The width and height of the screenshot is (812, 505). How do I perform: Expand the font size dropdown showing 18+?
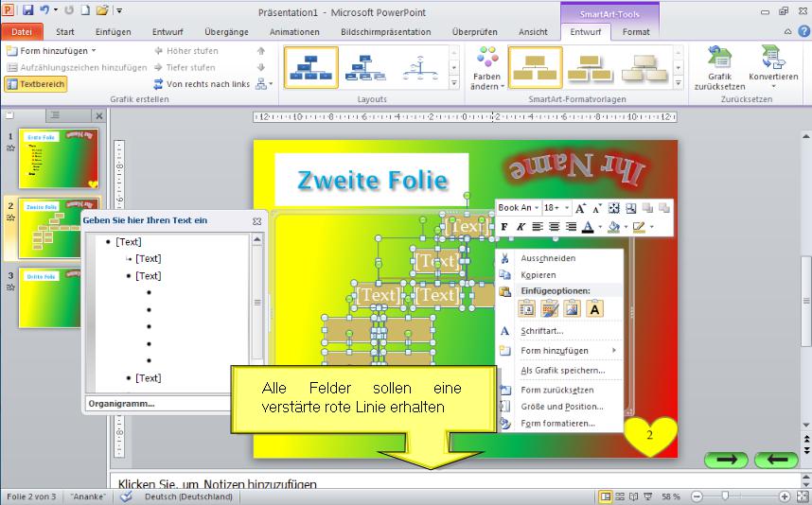click(x=565, y=208)
